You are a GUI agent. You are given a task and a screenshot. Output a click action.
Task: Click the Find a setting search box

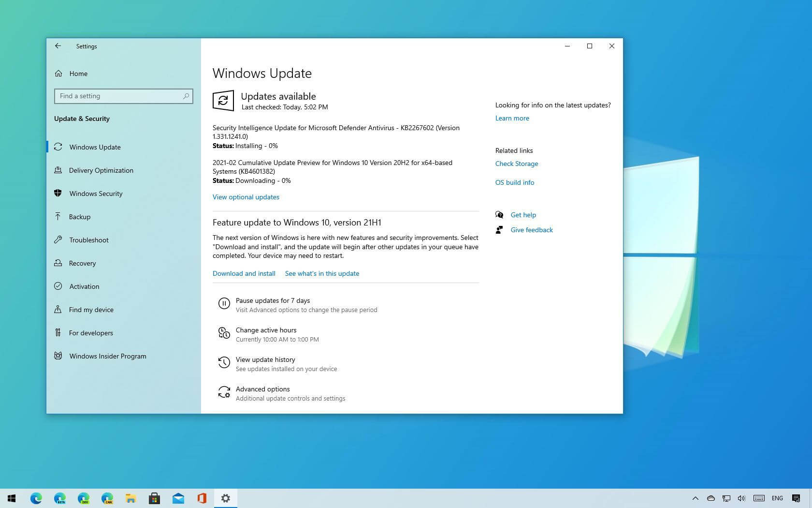118,96
